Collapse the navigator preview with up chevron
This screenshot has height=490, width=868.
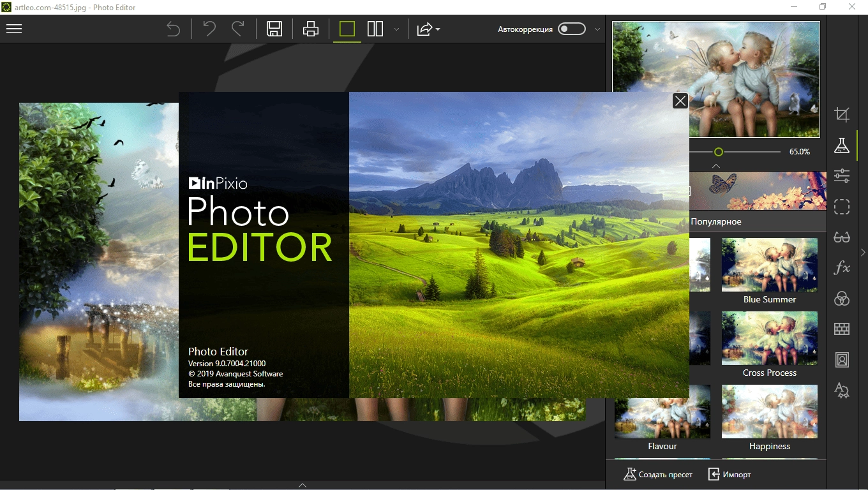[x=716, y=166]
